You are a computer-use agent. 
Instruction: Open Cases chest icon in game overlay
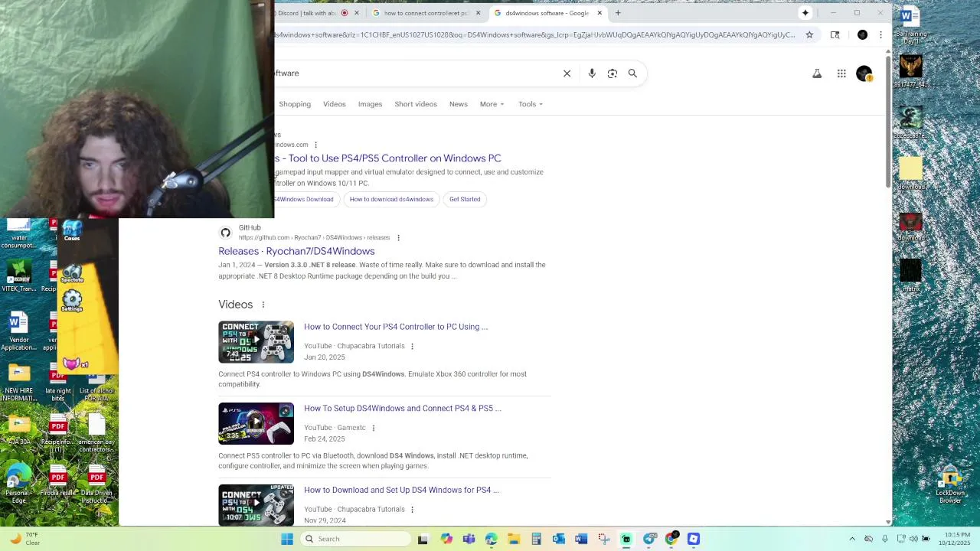[72, 230]
